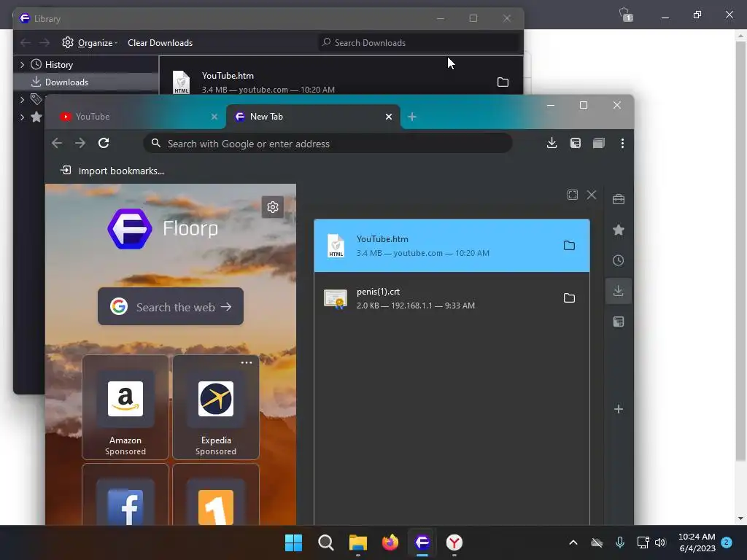Click the microphone tray icon
This screenshot has height=560, width=747.
pyautogui.click(x=620, y=542)
